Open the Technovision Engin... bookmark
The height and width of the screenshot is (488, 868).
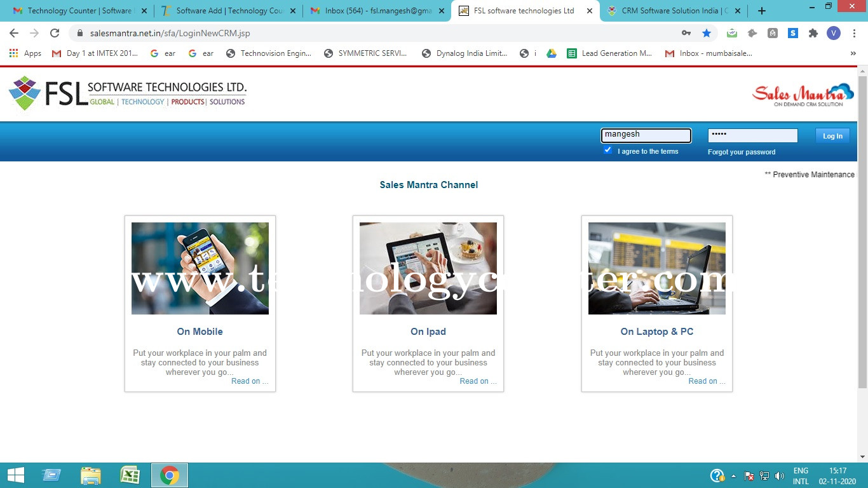pyautogui.click(x=269, y=53)
